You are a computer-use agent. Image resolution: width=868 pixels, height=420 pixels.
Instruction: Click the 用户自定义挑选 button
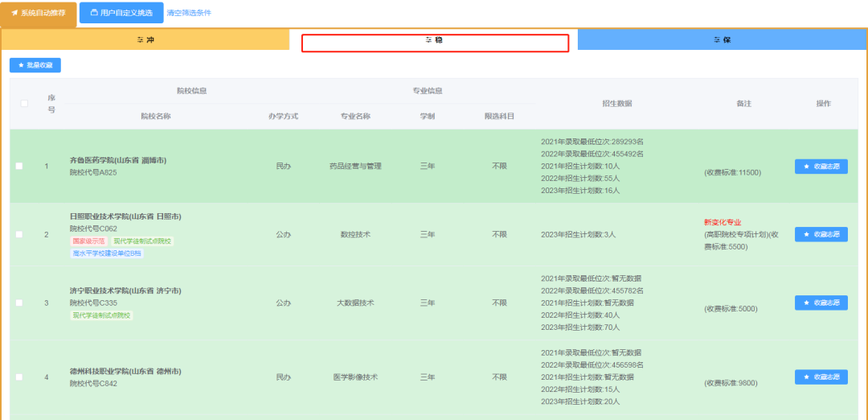(121, 13)
